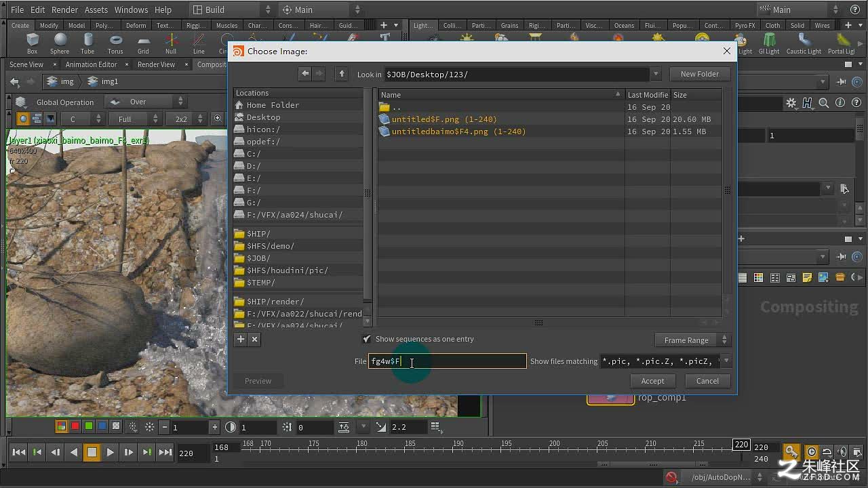Toggle the blue channel display
Screen dimensions: 868x488
pyautogui.click(x=102, y=426)
